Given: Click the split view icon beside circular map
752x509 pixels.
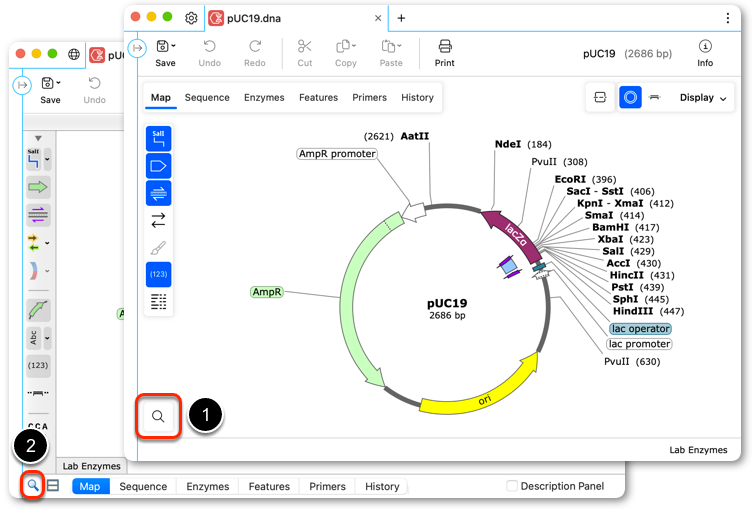Looking at the screenshot, I should [x=600, y=97].
